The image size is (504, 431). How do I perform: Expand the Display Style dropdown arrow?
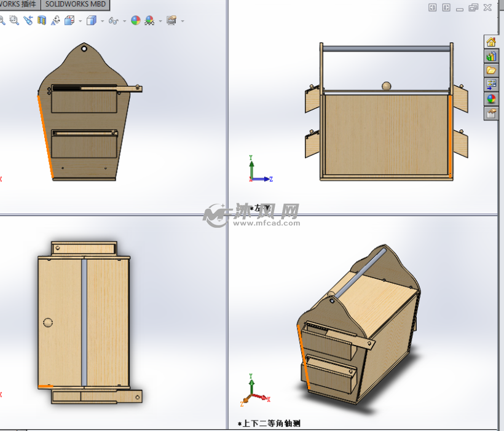102,21
